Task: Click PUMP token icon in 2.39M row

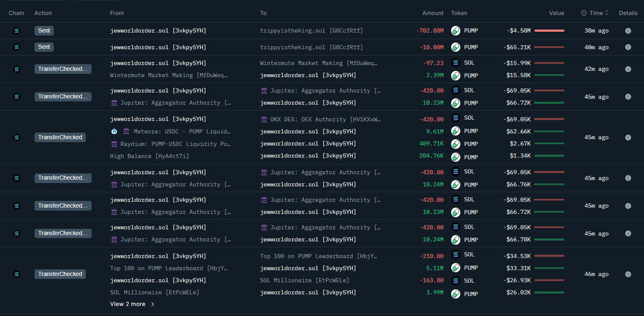Action: pos(455,75)
